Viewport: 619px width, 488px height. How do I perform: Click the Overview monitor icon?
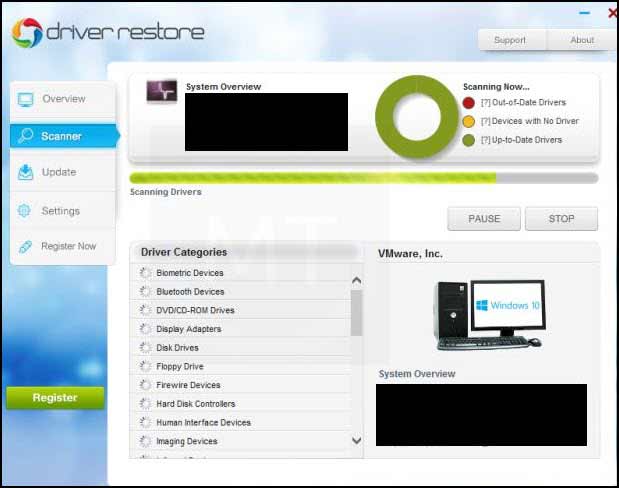pos(26,99)
